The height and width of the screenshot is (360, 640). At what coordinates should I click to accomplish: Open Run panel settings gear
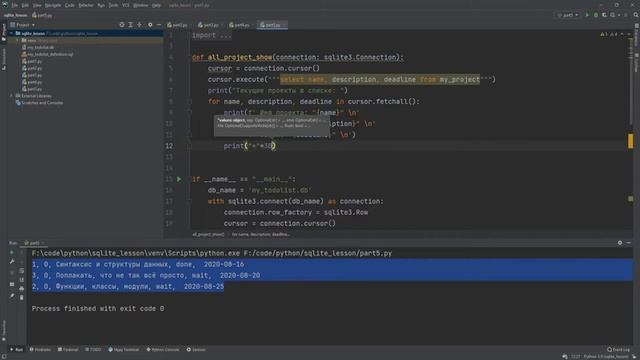pyautogui.click(x=620, y=243)
